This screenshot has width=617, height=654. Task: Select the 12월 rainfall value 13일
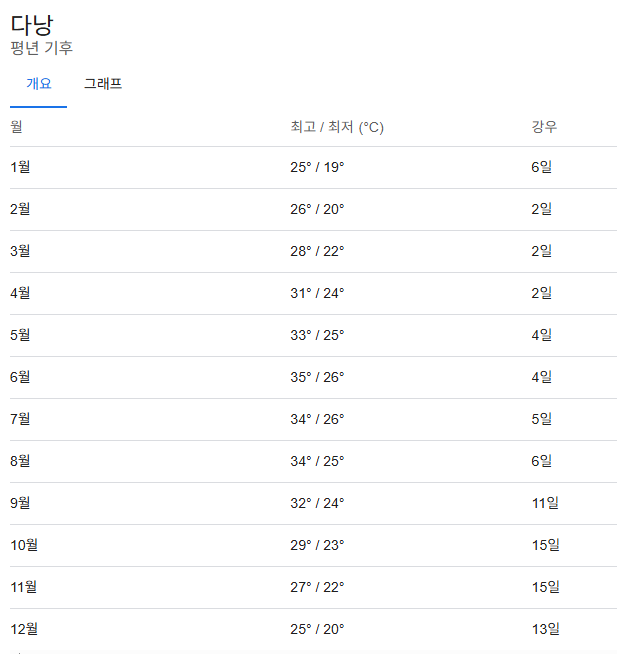coord(546,629)
